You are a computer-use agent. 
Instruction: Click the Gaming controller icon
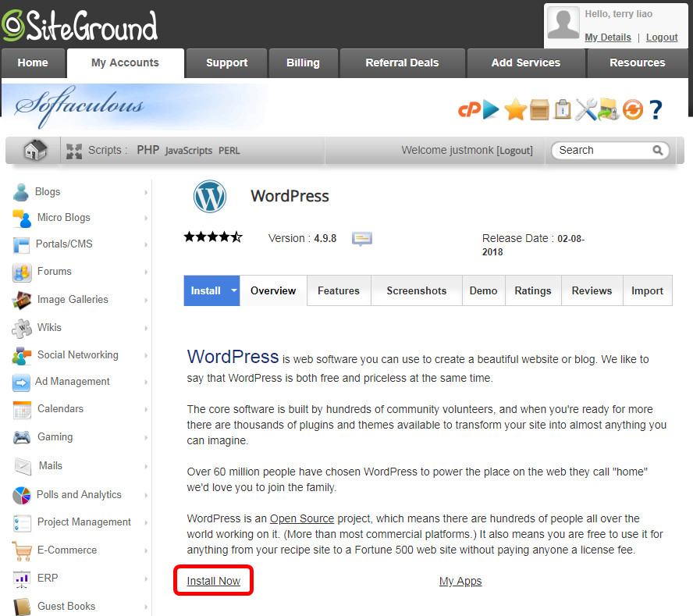coord(22,437)
